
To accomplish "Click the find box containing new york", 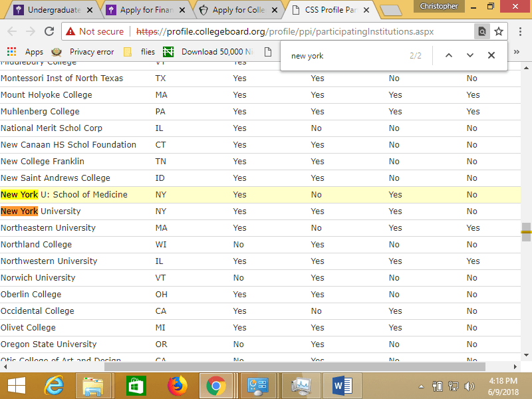I will [x=346, y=56].
